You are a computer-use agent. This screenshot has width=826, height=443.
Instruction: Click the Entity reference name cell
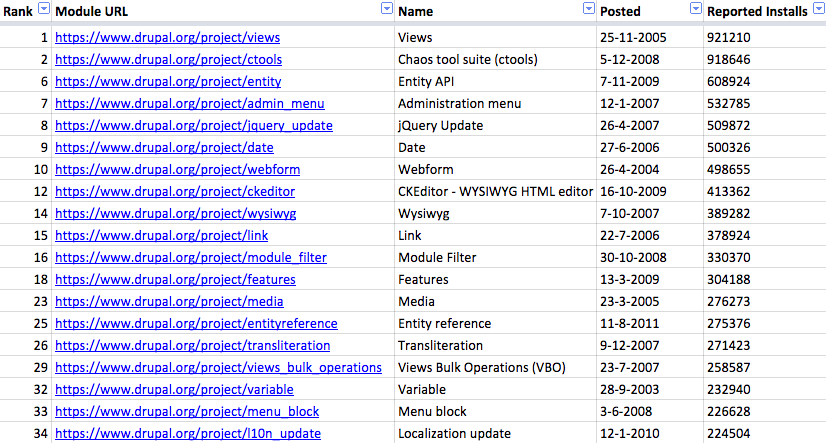tap(495, 323)
